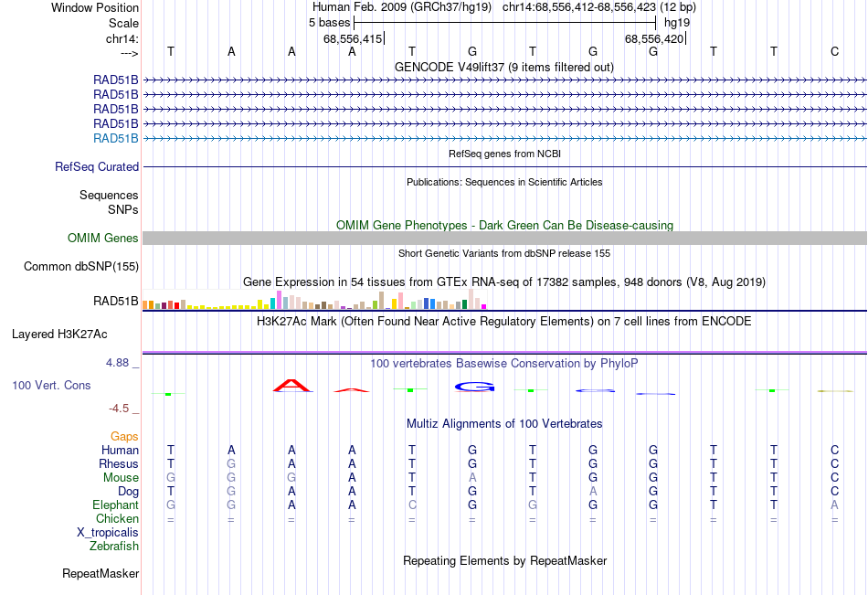Open 100 vertebrates Basewise Conservation by PhyloP title
The image size is (868, 595).
click(504, 364)
